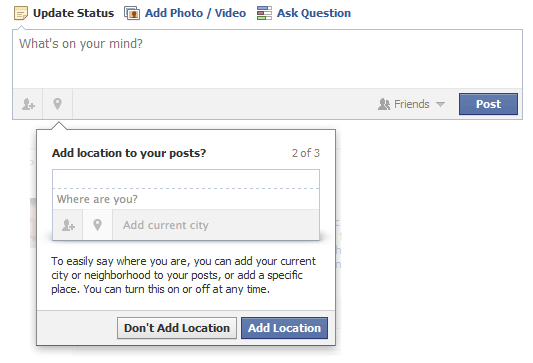533x363 pixels.
Task: Click the Add Location button
Action: (284, 328)
